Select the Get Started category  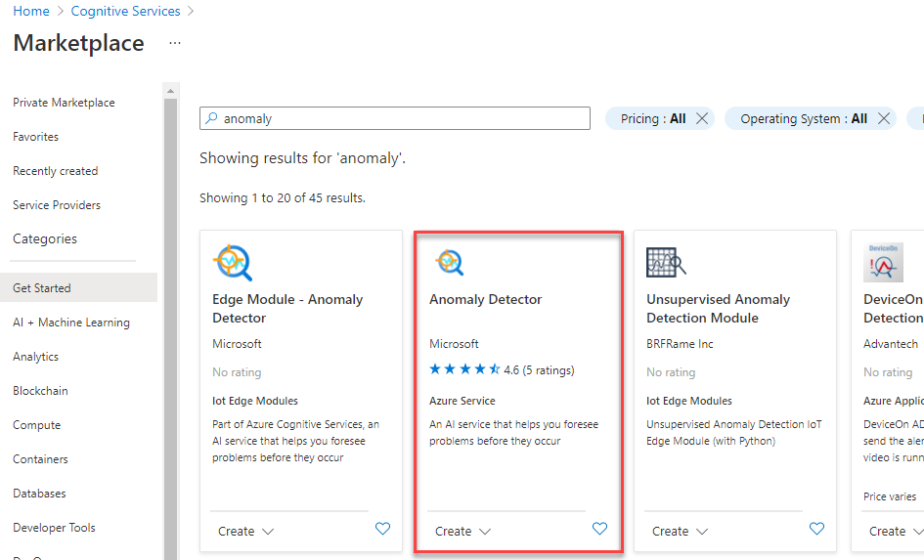click(78, 287)
